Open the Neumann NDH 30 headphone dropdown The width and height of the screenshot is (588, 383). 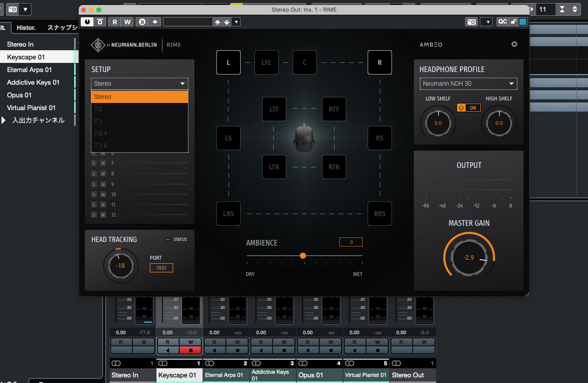[x=468, y=84]
